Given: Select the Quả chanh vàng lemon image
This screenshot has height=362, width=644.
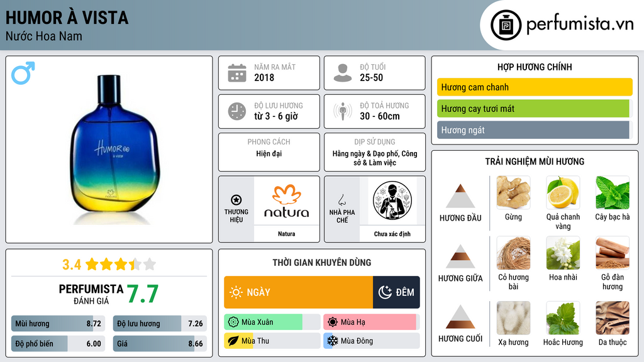Looking at the screenshot, I should 563,192.
